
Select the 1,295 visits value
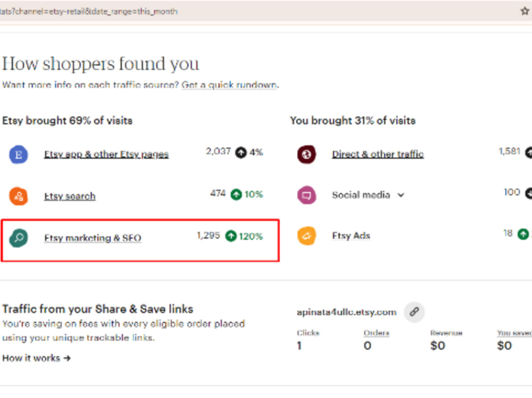click(x=209, y=235)
